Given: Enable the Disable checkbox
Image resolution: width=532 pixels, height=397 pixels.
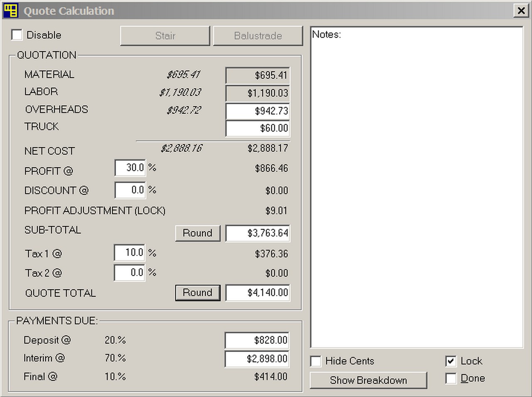Looking at the screenshot, I should coord(17,35).
